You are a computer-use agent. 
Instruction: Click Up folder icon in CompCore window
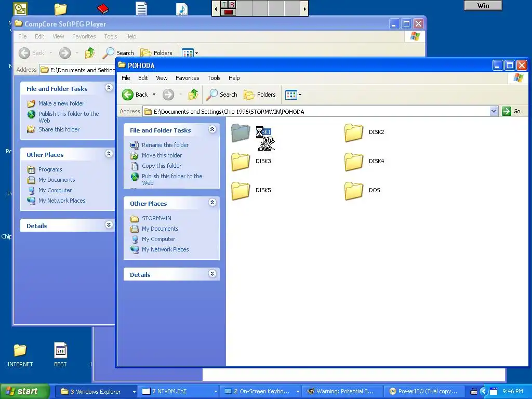90,53
